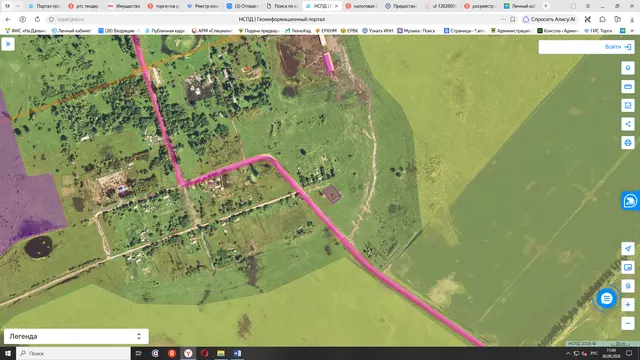Open the browser extensions icon

[602, 19]
